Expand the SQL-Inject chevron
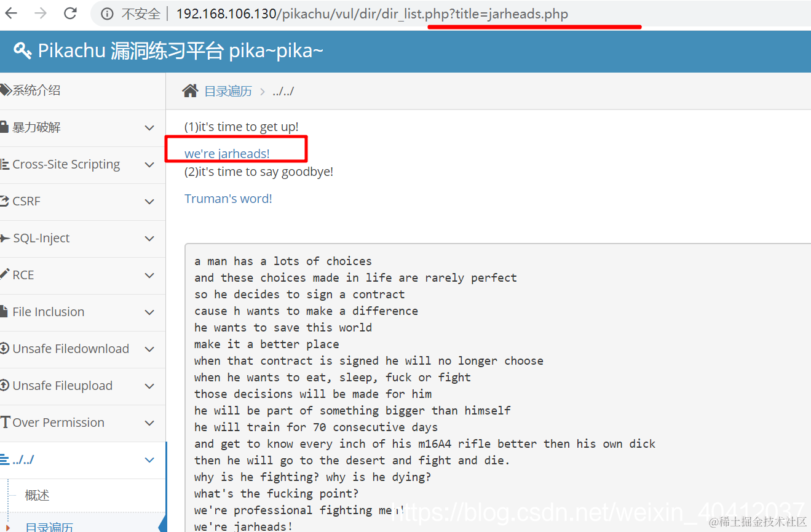 [x=149, y=239]
